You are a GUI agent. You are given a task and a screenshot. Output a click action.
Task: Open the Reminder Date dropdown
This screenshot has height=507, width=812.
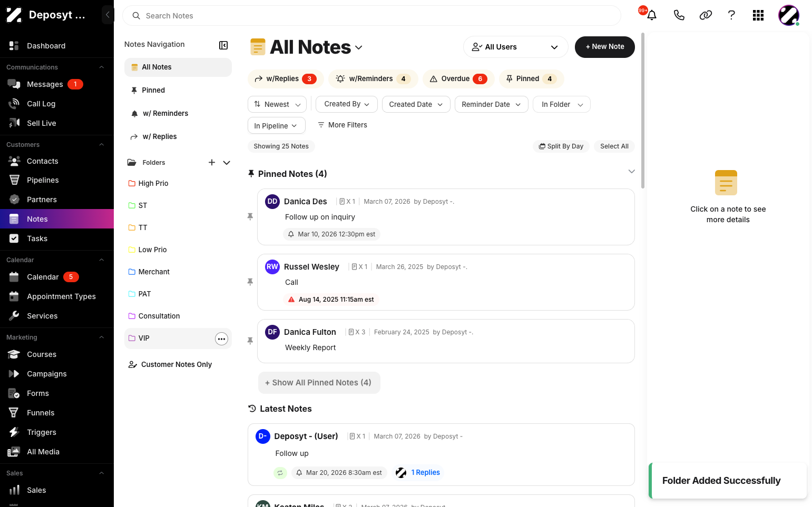click(491, 104)
